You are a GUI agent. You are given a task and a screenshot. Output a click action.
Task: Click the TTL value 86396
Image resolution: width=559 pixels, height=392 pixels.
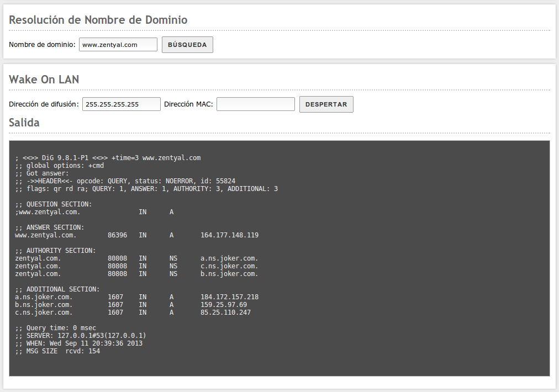pos(117,235)
